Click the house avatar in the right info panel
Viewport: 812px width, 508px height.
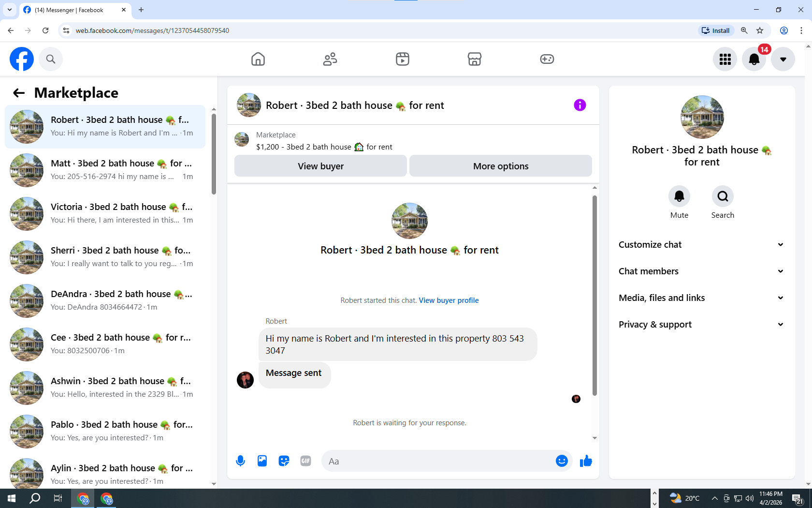pos(702,117)
